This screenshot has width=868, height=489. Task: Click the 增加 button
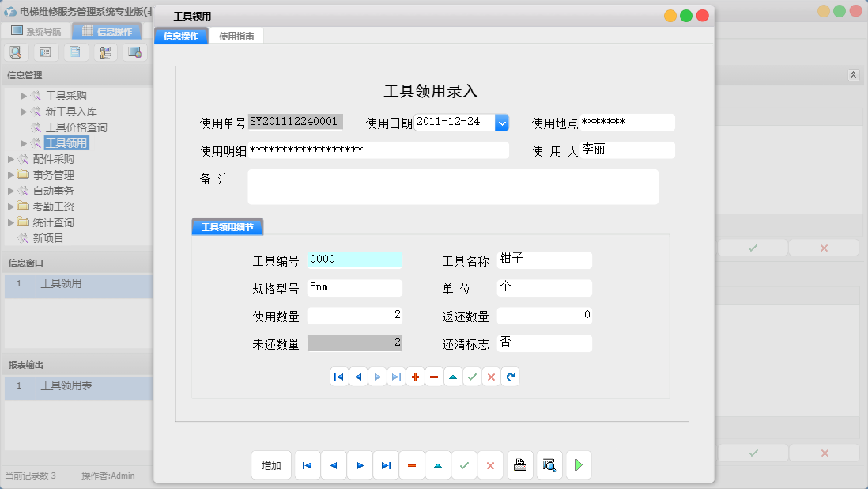pos(271,465)
